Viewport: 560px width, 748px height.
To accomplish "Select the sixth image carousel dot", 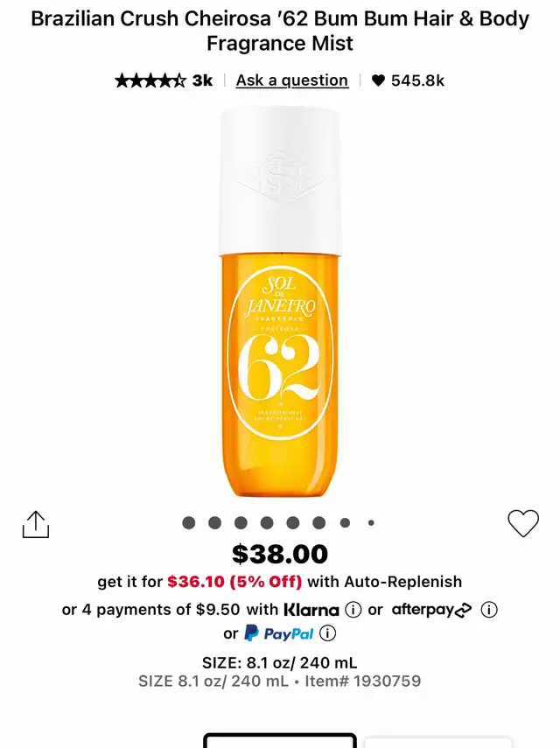I will (x=319, y=523).
